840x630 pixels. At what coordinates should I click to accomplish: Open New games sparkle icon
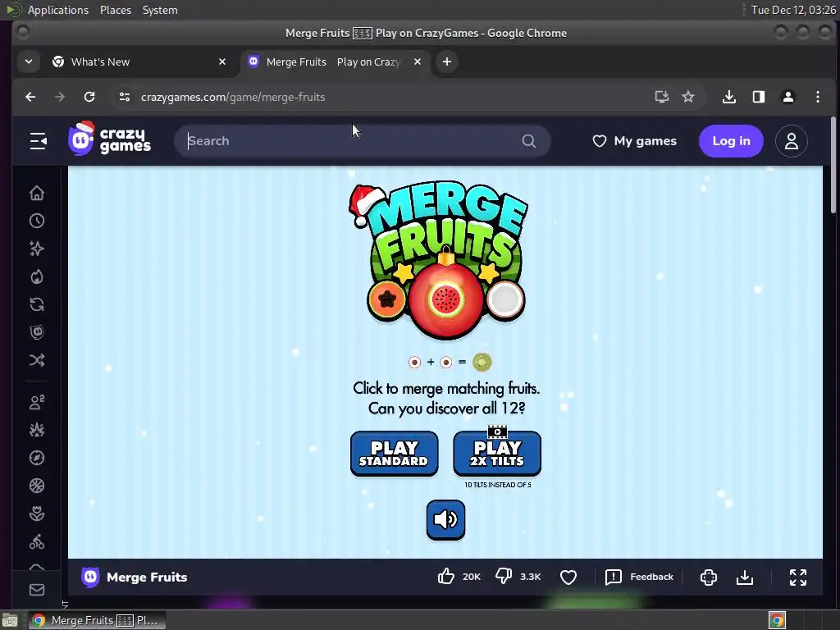click(37, 249)
